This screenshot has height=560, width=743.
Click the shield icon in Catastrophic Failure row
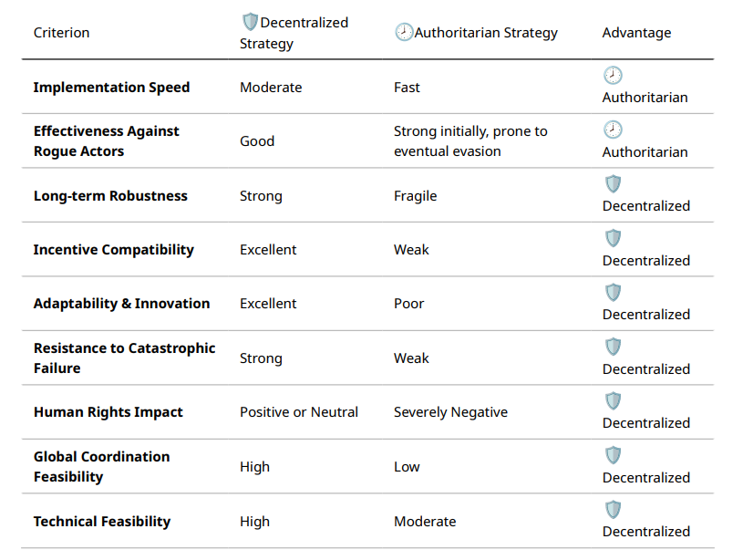(x=613, y=347)
